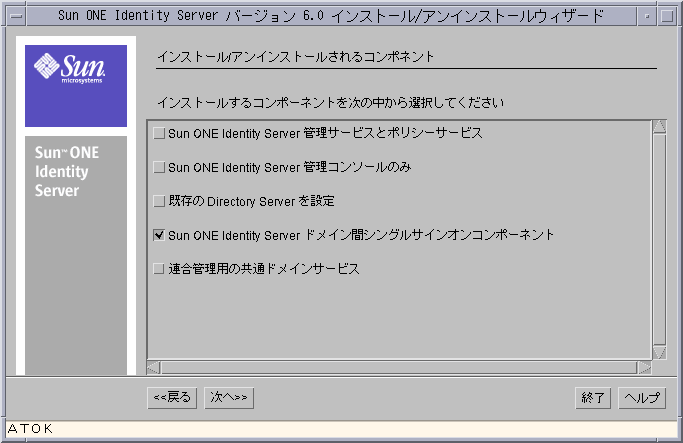Click the Sun Microsystems logo

click(x=76, y=86)
